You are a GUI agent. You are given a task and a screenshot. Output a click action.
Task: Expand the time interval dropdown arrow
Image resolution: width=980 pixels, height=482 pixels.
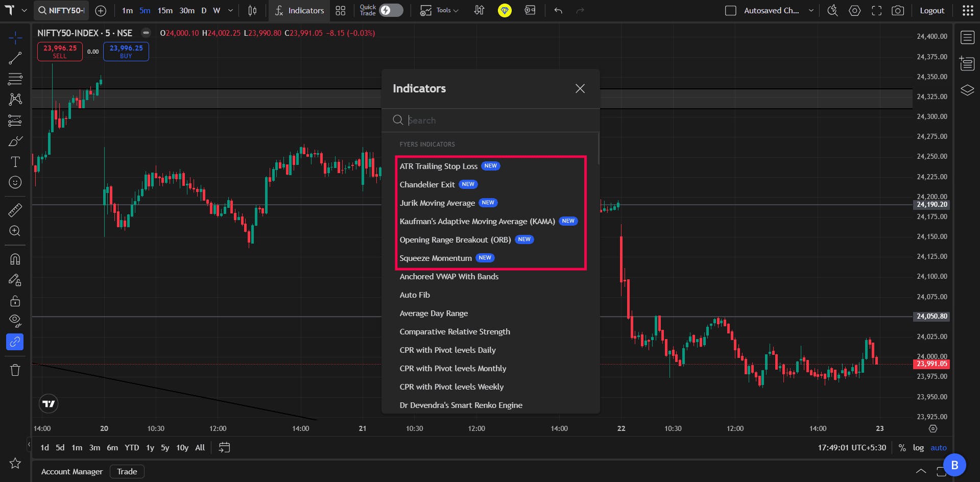click(230, 11)
